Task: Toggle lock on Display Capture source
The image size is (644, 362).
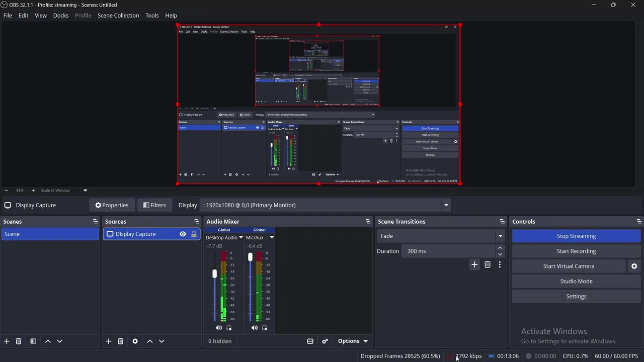Action: pos(194,234)
